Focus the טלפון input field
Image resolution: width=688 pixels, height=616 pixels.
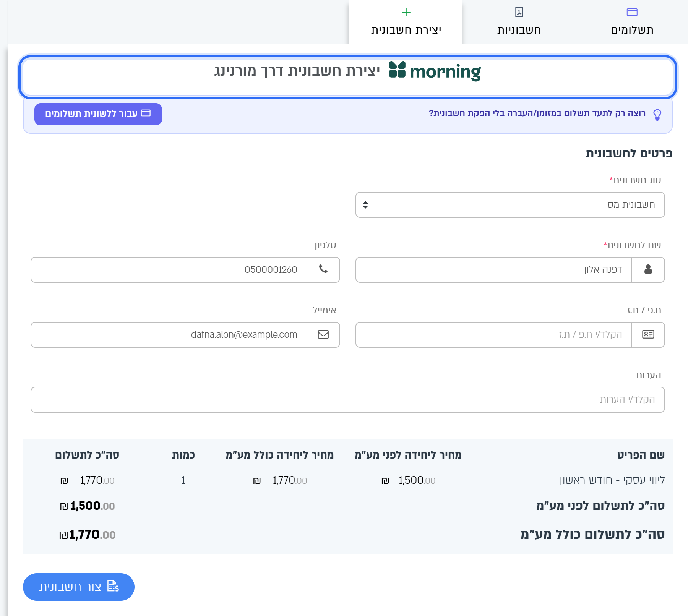[169, 270]
